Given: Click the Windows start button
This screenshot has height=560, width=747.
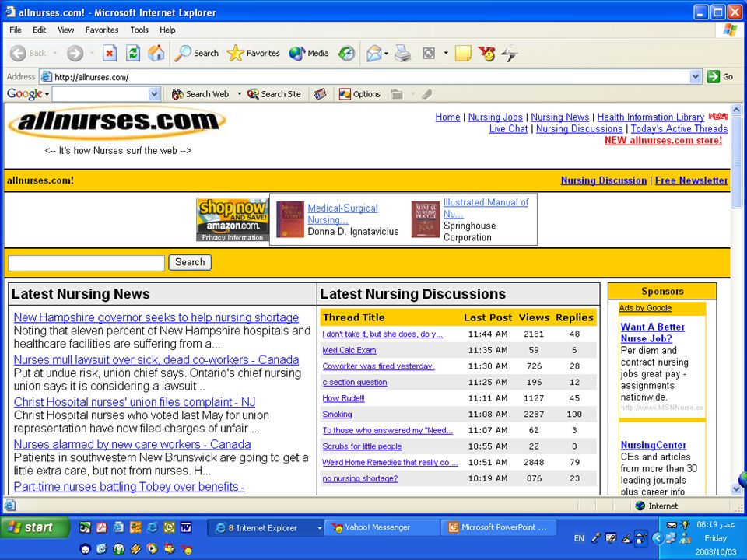Looking at the screenshot, I should [34, 527].
